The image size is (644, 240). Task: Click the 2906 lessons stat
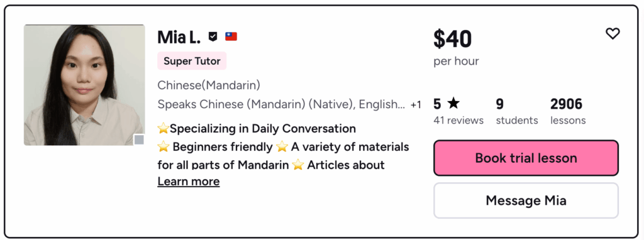click(x=568, y=111)
